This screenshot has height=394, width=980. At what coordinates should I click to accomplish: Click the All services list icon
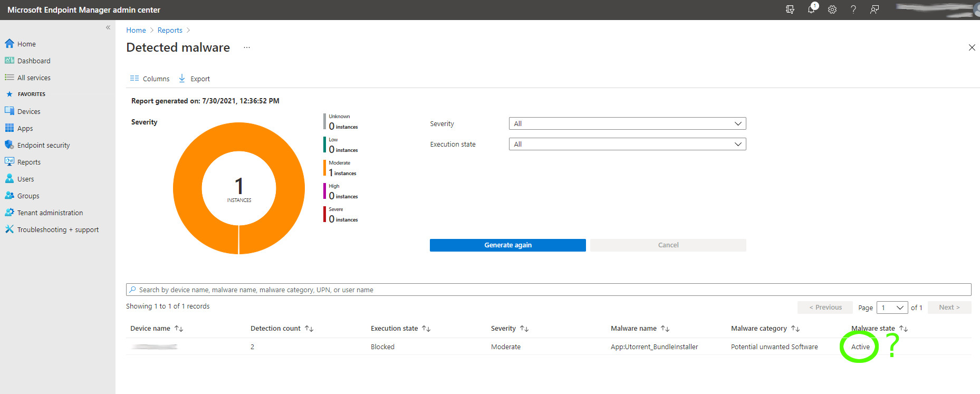pos(9,78)
